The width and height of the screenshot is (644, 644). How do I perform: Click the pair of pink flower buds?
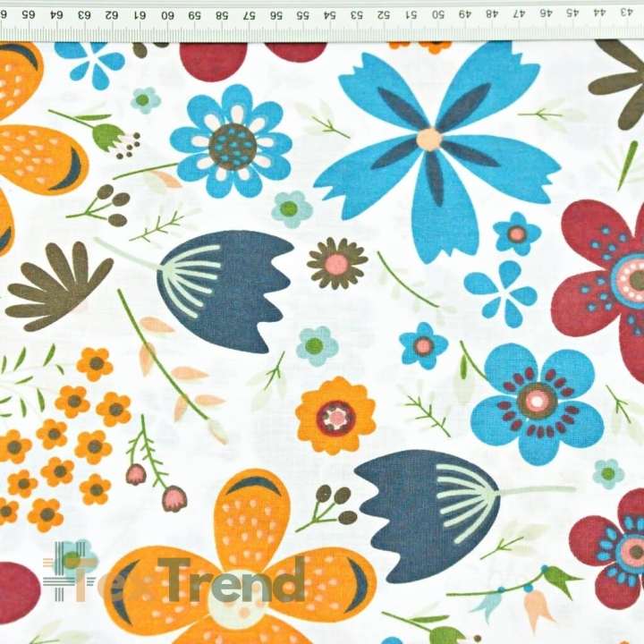click(x=156, y=485)
